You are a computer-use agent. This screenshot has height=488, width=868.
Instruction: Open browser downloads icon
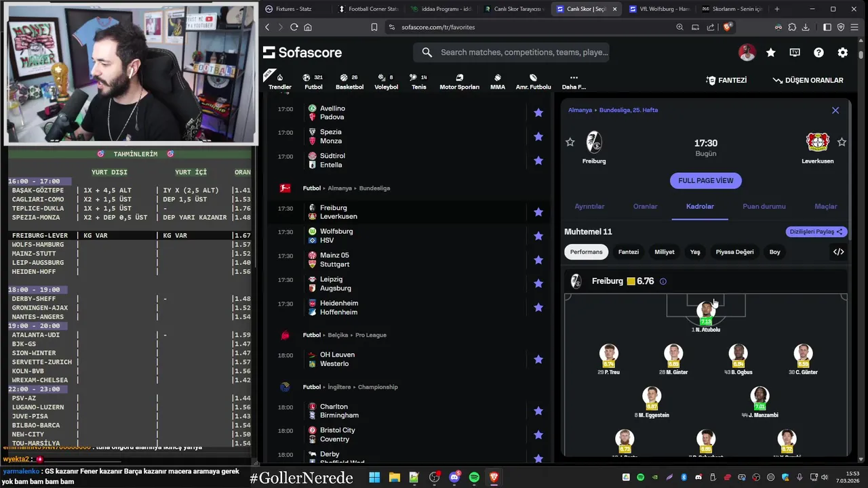pos(806,27)
